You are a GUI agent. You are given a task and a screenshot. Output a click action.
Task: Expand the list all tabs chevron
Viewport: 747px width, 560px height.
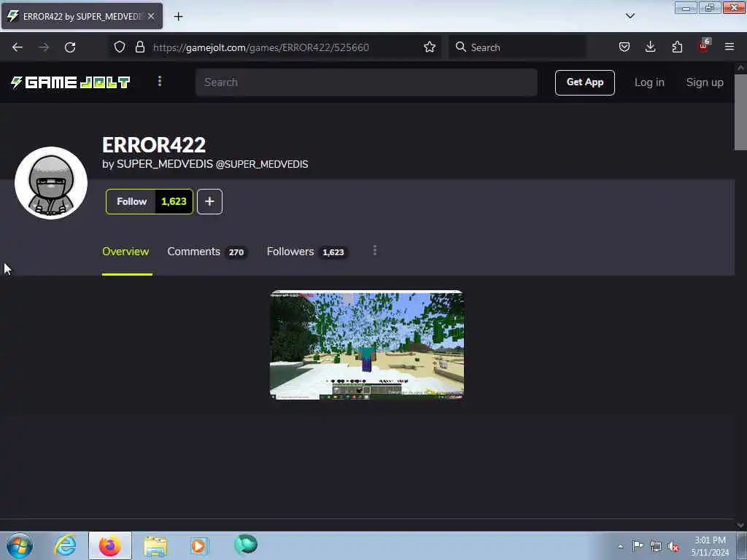[x=630, y=16]
